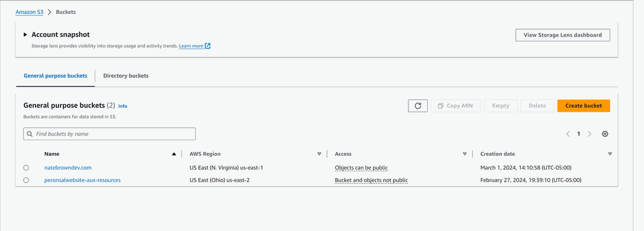Viewport: 644px width, 231px height.
Task: Select the natebrowndev.com bucket radio
Action: pyautogui.click(x=26, y=168)
